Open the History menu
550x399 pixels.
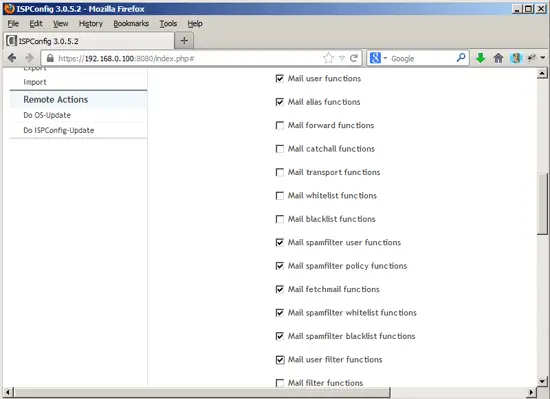(x=90, y=23)
